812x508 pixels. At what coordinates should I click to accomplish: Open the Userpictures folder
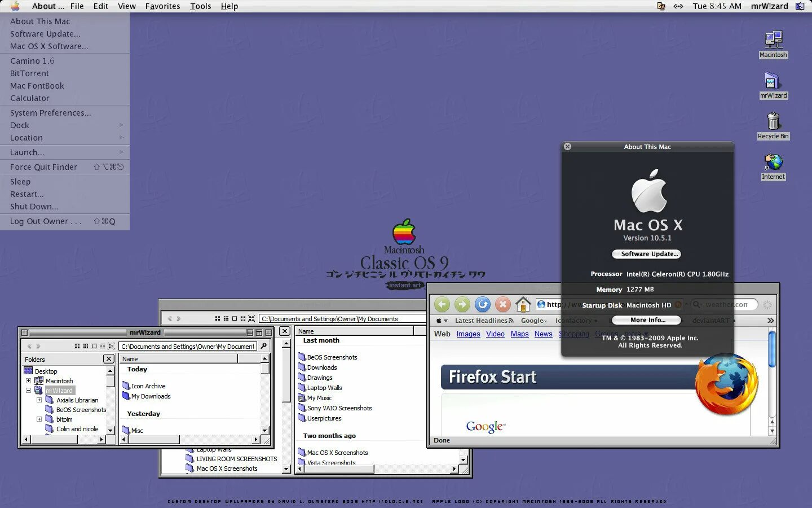tap(320, 418)
